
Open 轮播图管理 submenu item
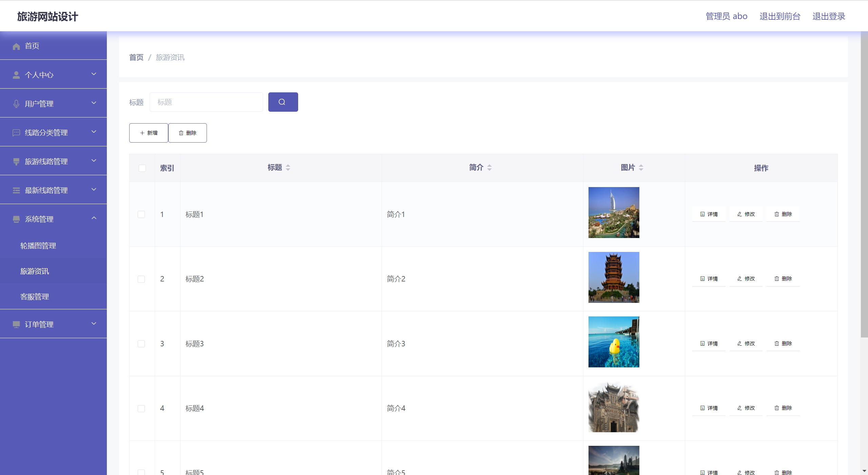click(38, 246)
